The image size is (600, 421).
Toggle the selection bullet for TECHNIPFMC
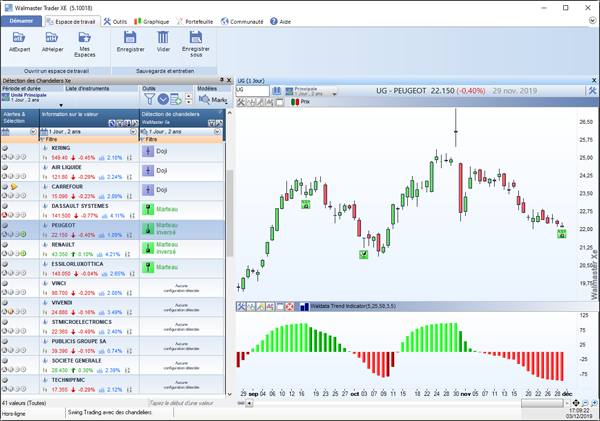click(5, 380)
